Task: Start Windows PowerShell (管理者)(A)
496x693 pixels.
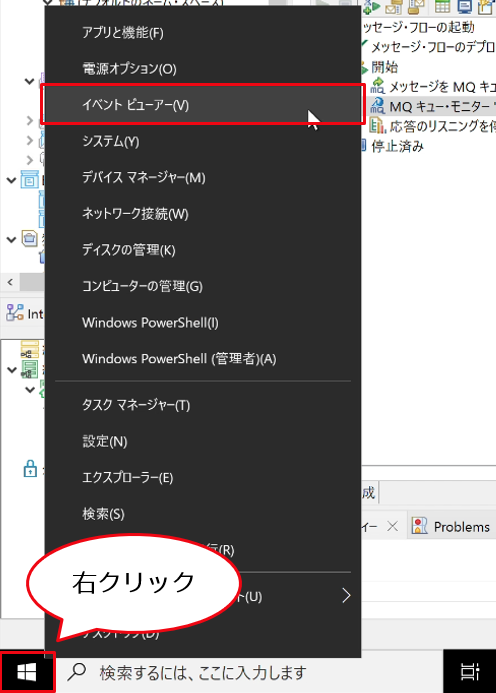Action: (x=202, y=359)
